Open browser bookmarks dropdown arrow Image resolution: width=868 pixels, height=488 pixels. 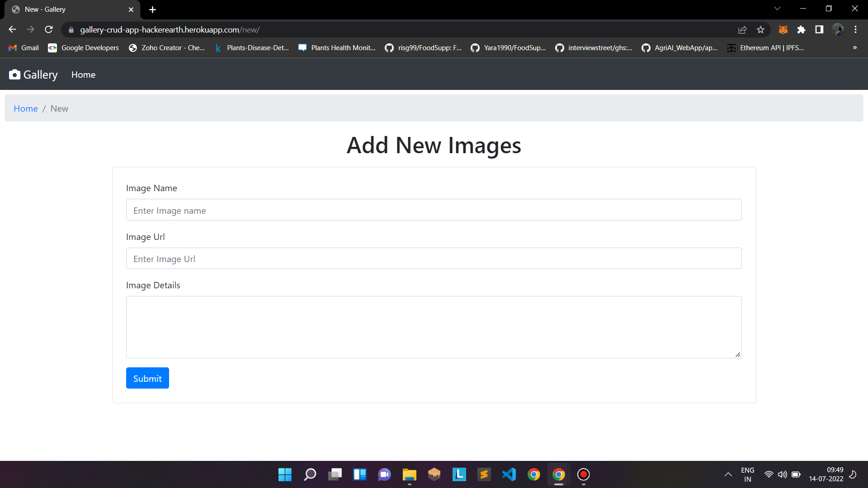coord(855,47)
